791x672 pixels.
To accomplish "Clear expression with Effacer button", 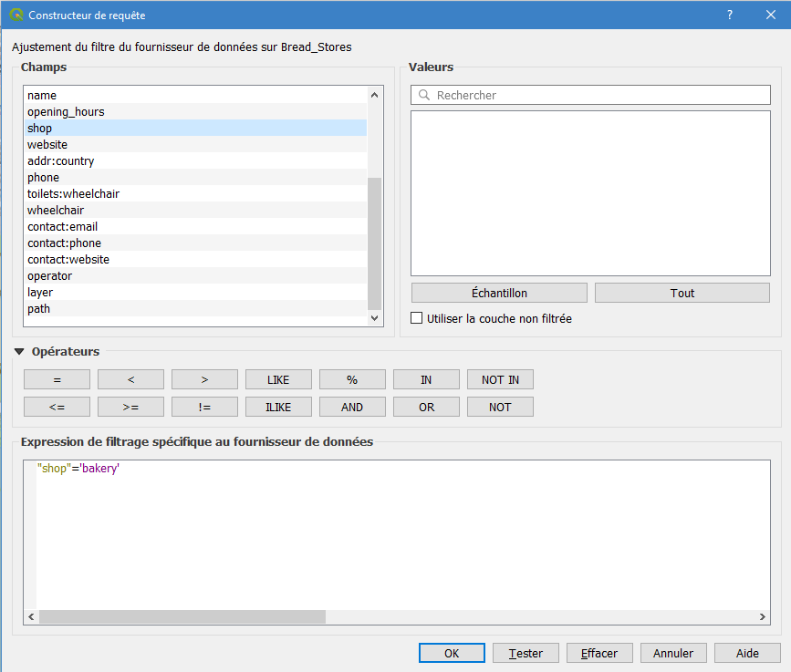I will (x=599, y=653).
